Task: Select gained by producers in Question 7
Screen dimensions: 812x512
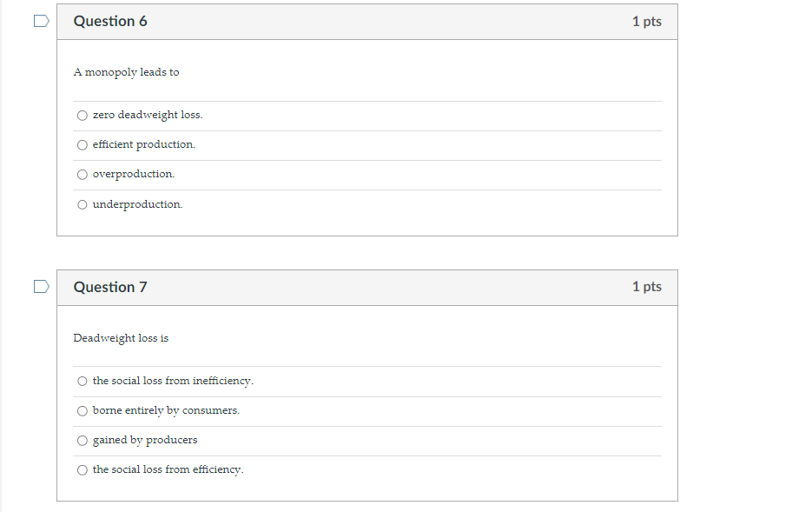Action: point(82,440)
